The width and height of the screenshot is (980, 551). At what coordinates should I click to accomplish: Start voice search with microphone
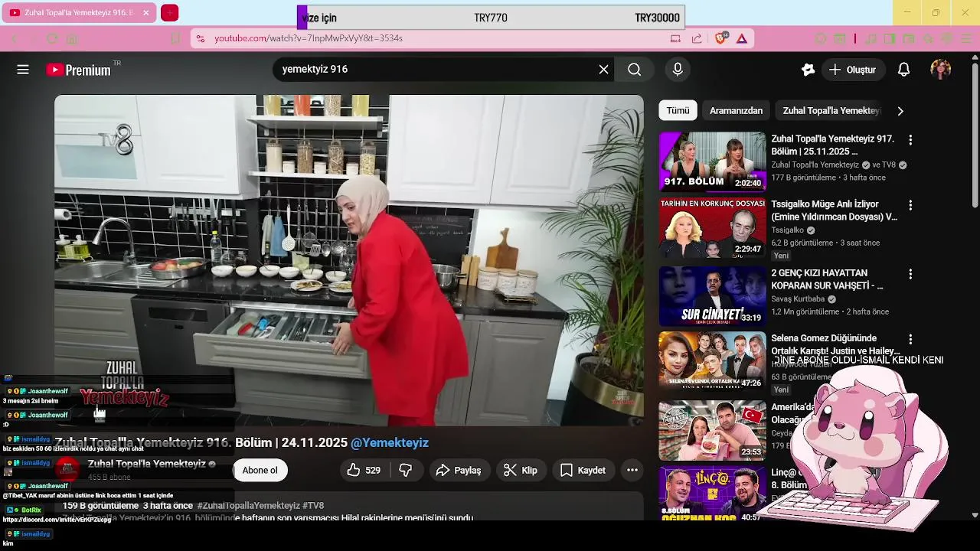click(x=678, y=70)
